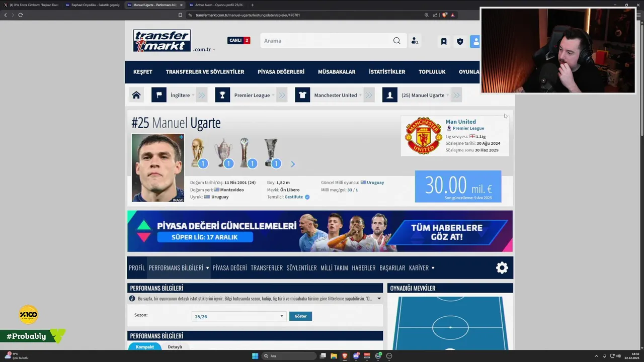This screenshot has height=362, width=644.
Task: Open the advanced person search icon
Action: 415,41
